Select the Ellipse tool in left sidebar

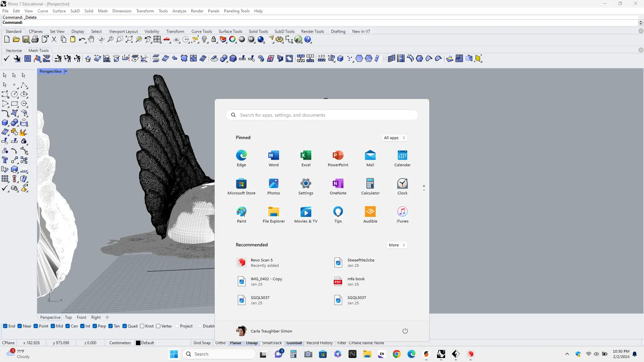coord(24,94)
